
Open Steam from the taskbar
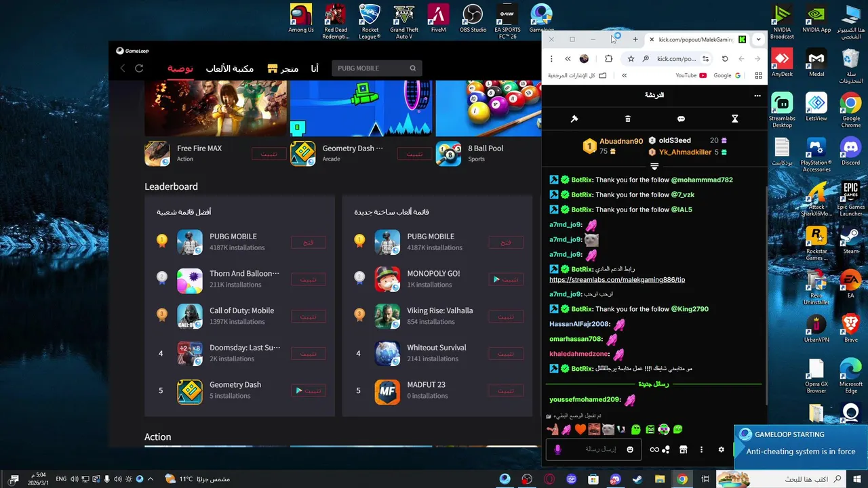[x=637, y=479]
